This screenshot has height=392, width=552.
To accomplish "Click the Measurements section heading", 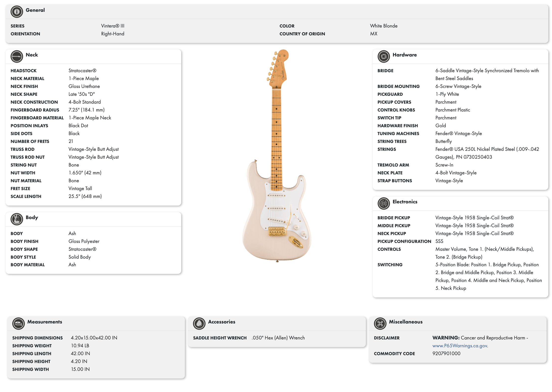I will (45, 322).
